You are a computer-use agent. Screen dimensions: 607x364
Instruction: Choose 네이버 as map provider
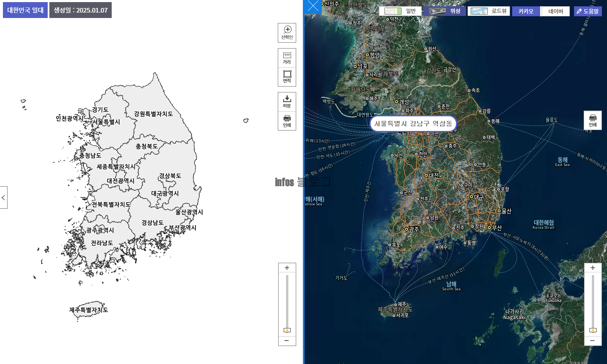click(556, 11)
